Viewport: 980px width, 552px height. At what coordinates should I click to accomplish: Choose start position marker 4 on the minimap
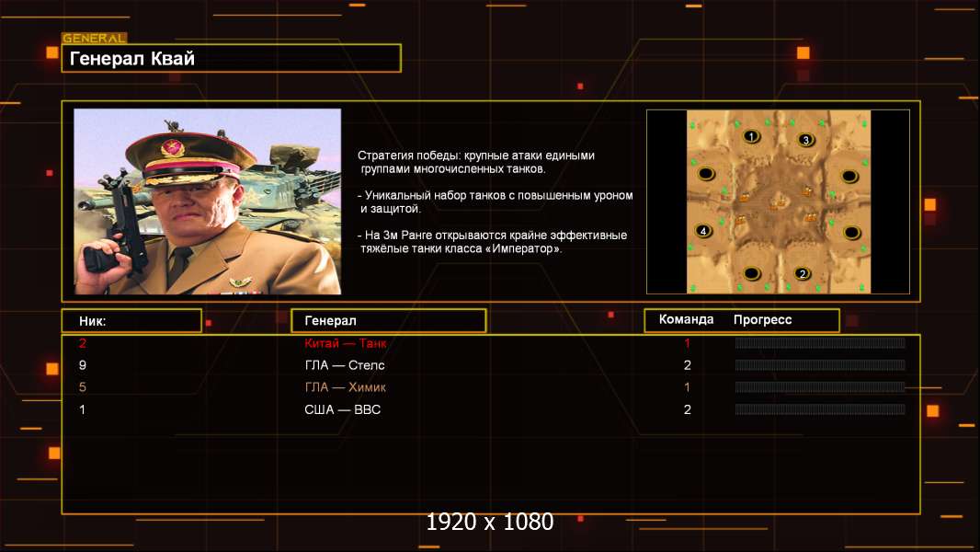pos(704,231)
